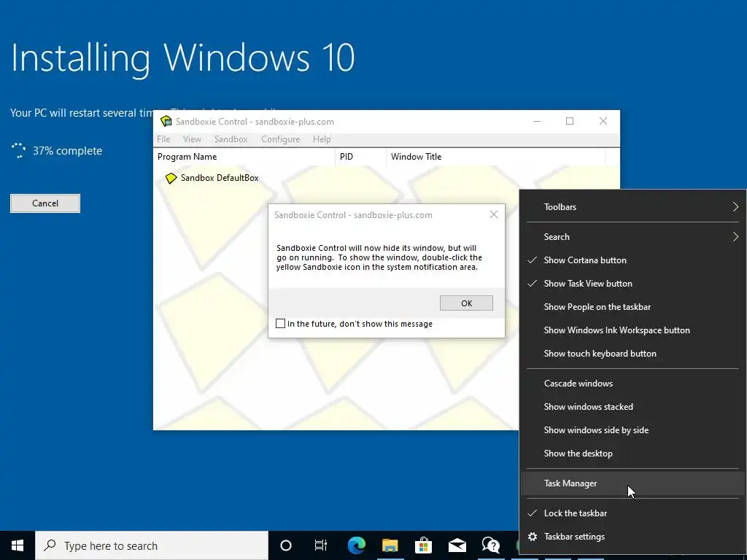The image size is (747, 560).
Task: Click the 'Type here to search' box
Action: point(152,545)
